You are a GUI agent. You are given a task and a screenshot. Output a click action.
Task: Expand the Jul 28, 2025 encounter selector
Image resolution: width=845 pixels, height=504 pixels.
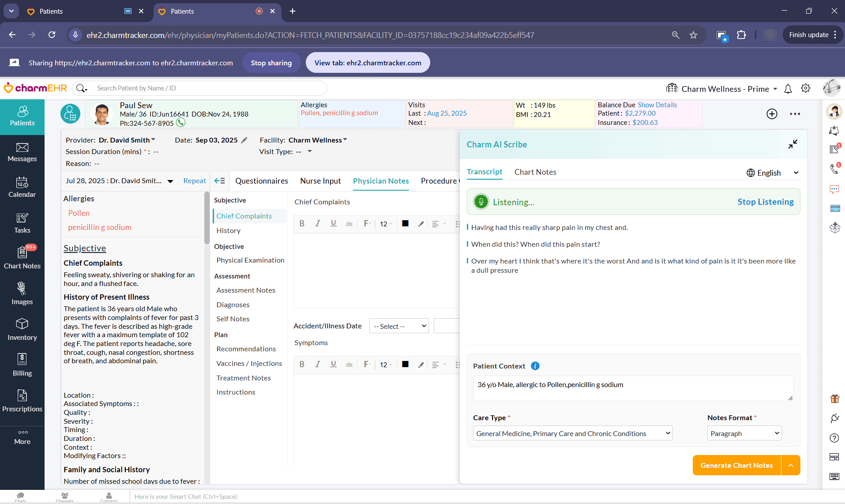[x=170, y=181]
